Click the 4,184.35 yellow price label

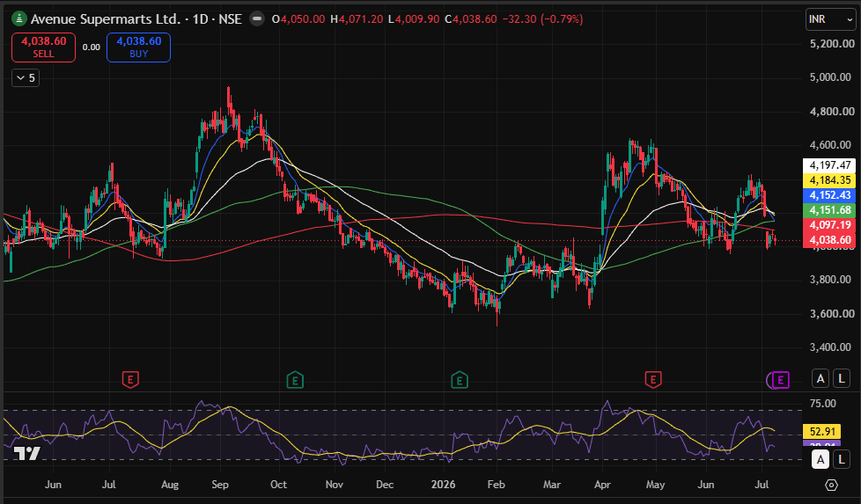[829, 180]
